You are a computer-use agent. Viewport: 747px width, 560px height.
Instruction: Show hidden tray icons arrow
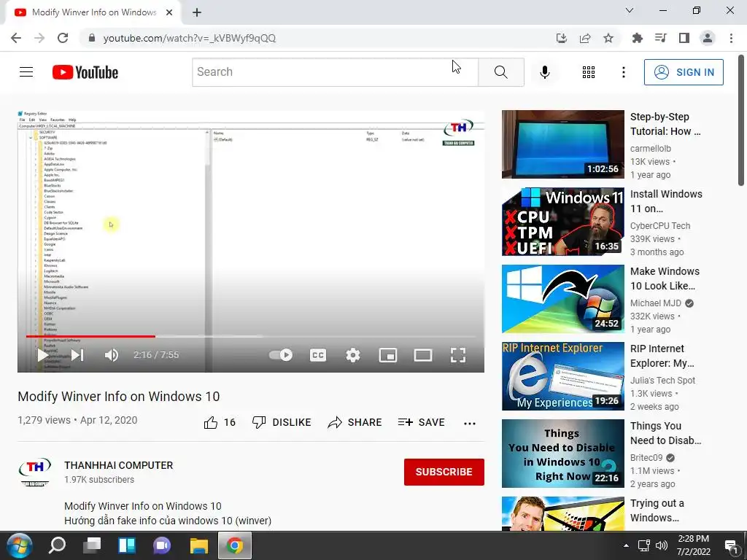(x=626, y=545)
